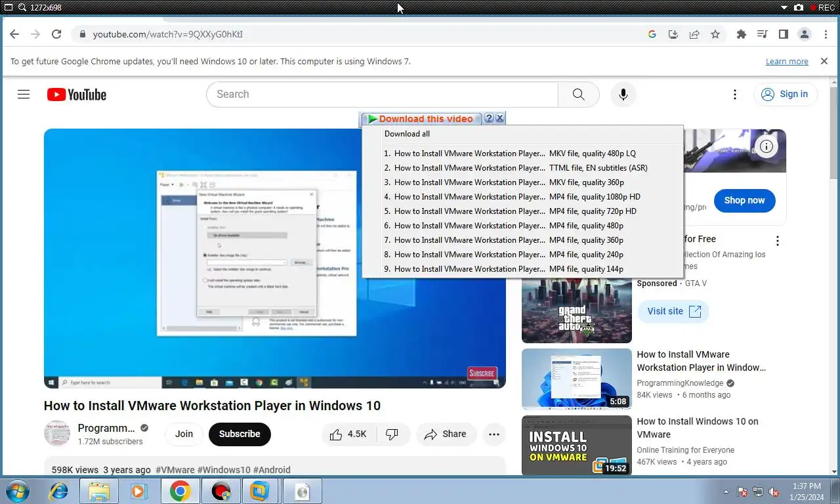840x504 pixels.
Task: Share the video
Action: point(446,434)
